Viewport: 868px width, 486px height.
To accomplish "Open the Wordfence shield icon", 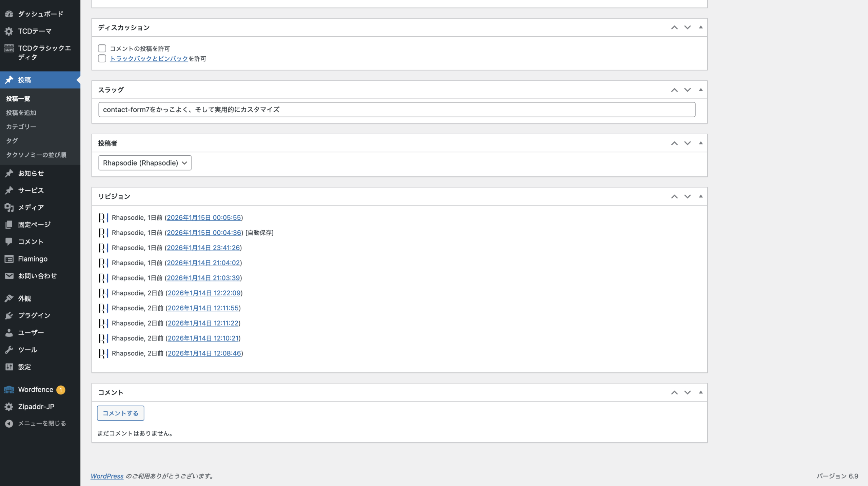I will click(9, 390).
